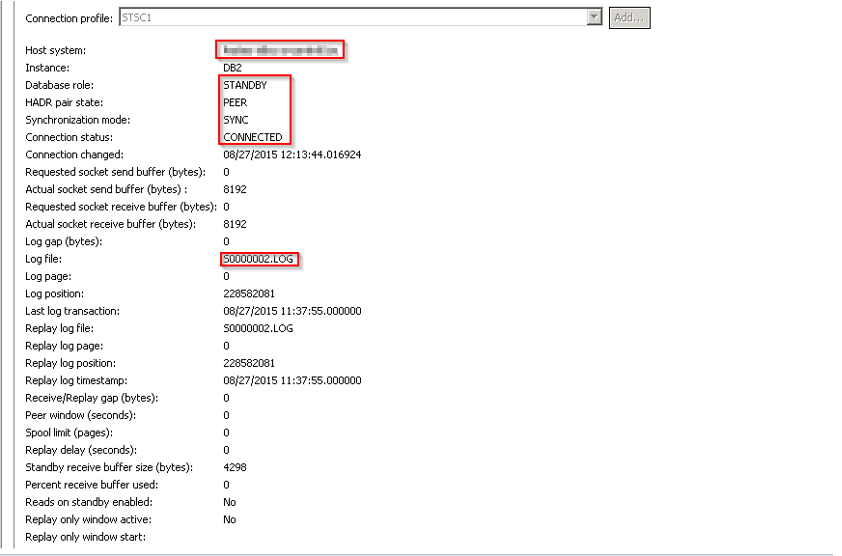Click the PEER HADR pair state value
This screenshot has height=556, width=842.
coord(235,103)
